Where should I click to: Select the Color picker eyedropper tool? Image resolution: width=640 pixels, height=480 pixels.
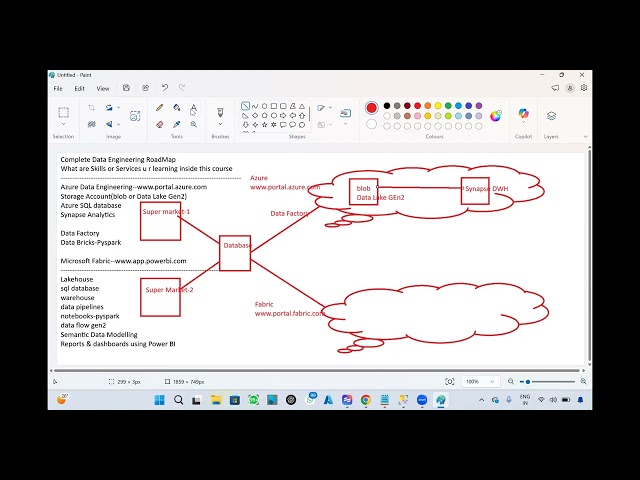(x=176, y=124)
